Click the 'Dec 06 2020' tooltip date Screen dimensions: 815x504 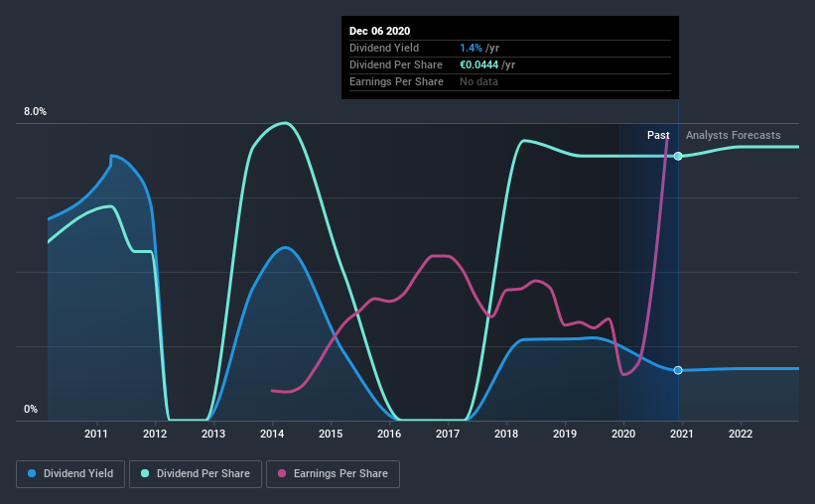[x=379, y=31]
